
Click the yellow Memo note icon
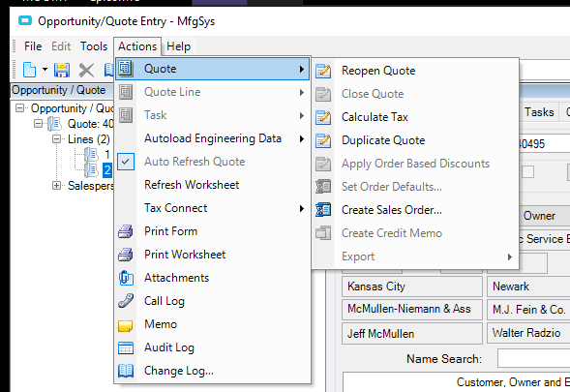[x=126, y=325]
